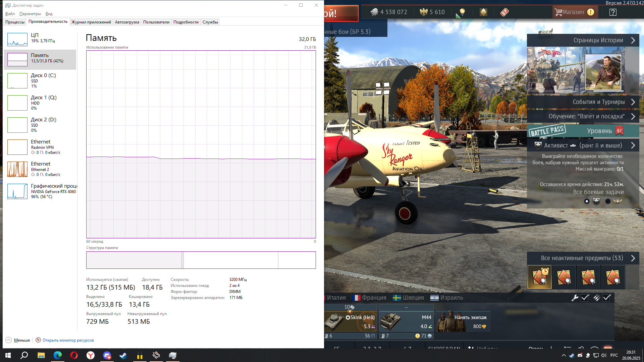The image size is (644, 362).
Task: Select the first +30% booster item
Action: (539, 277)
